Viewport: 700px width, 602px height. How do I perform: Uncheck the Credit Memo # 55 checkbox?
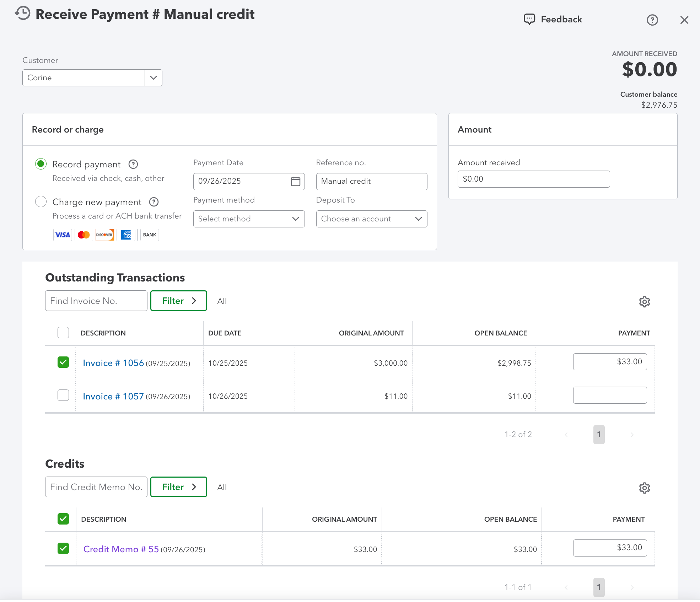63,548
